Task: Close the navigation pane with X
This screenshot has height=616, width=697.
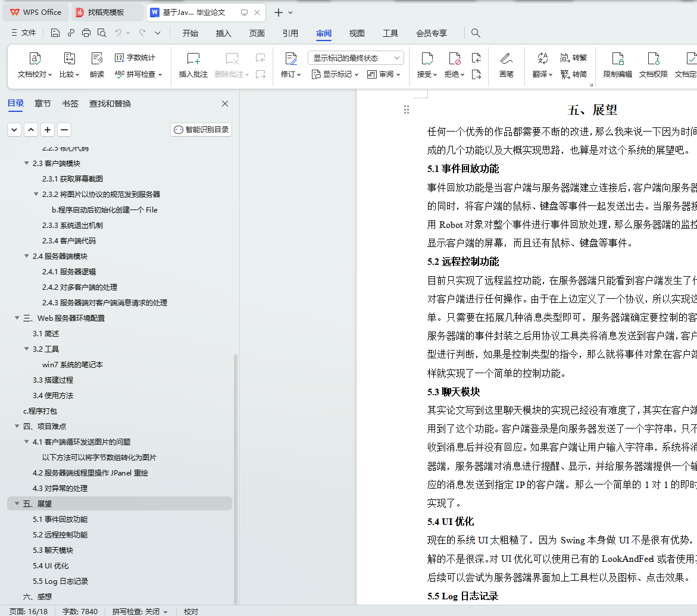Action: point(225,104)
